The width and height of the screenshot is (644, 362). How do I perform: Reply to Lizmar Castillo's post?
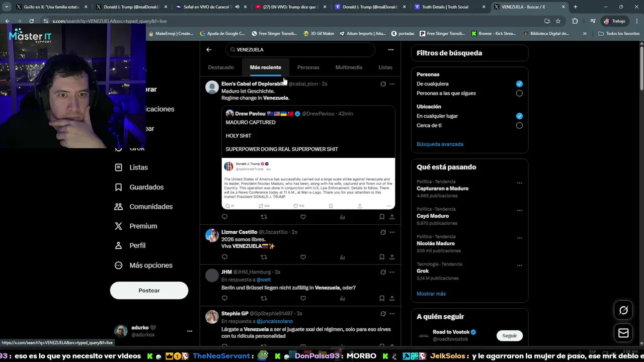click(x=224, y=257)
